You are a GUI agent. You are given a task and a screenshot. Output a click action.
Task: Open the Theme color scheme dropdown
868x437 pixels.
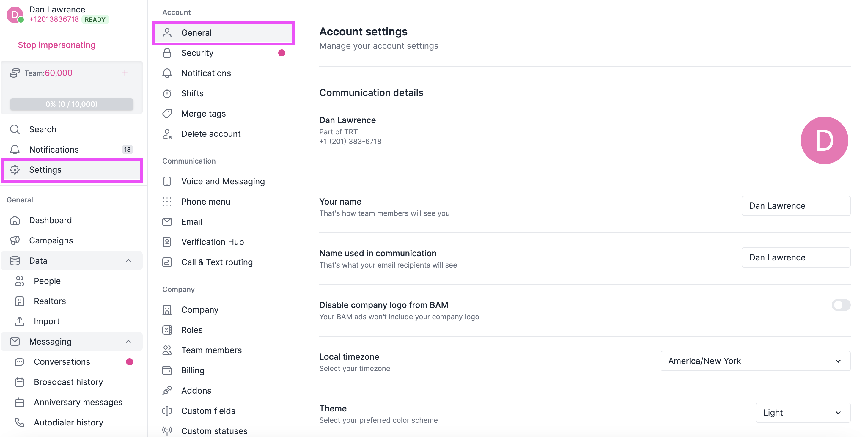803,412
